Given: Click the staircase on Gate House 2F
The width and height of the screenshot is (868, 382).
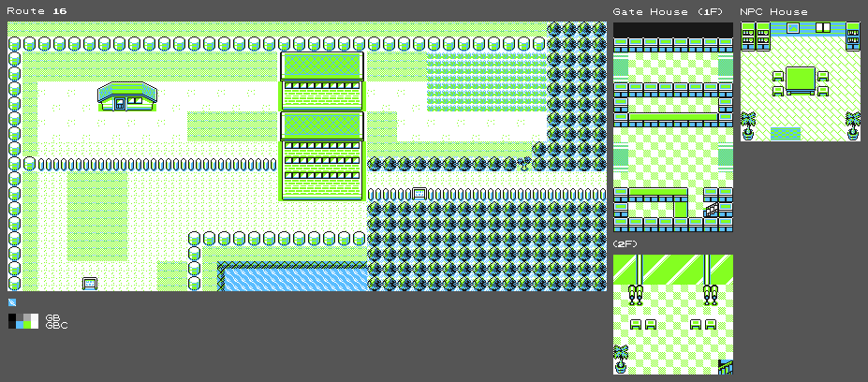Looking at the screenshot, I should point(726,366).
